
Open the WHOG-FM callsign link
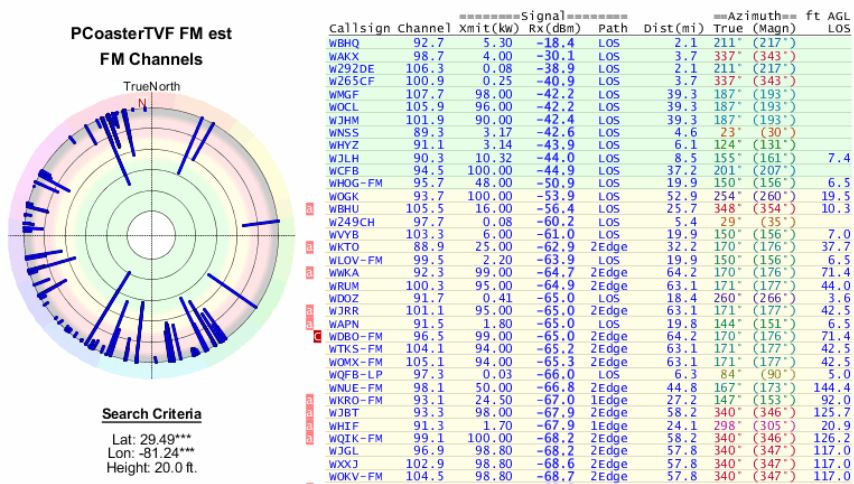pyautogui.click(x=355, y=183)
